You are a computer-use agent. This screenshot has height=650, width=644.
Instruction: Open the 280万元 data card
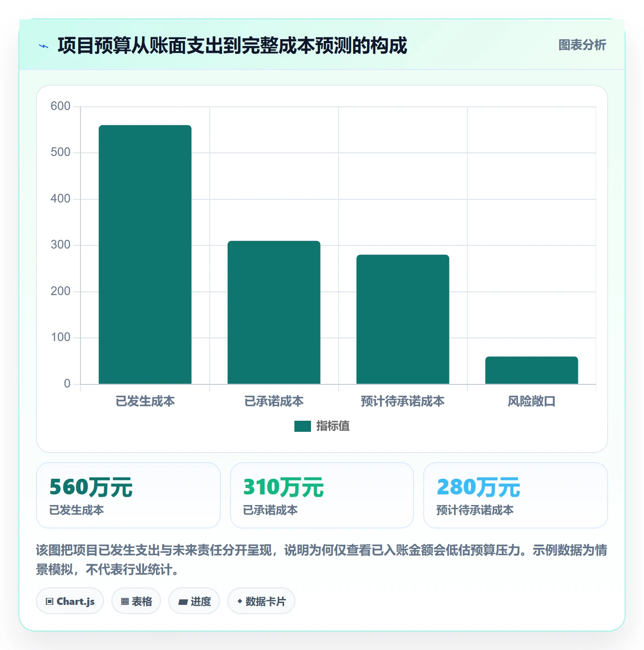click(x=515, y=495)
